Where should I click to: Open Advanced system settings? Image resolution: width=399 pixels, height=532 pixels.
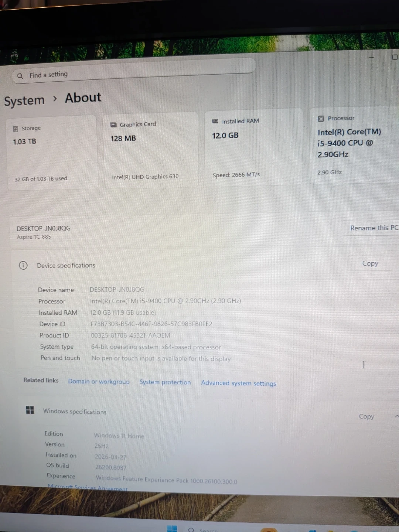(239, 383)
